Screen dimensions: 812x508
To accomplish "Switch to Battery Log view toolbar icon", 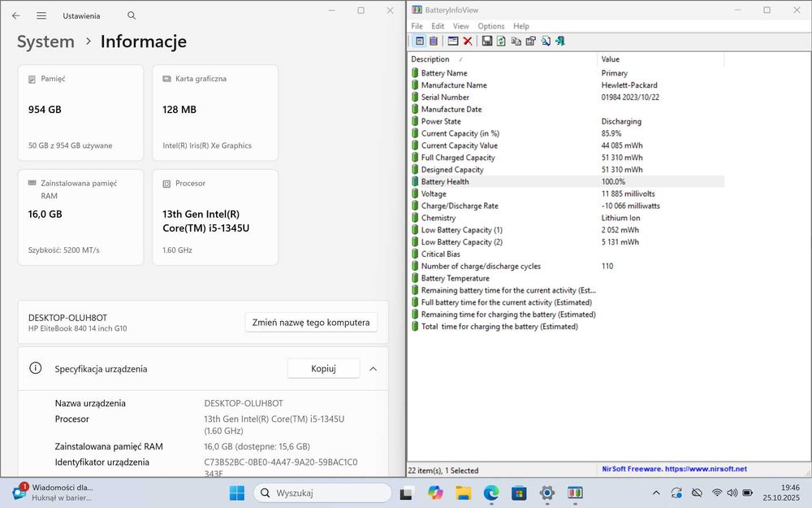I will click(x=434, y=41).
